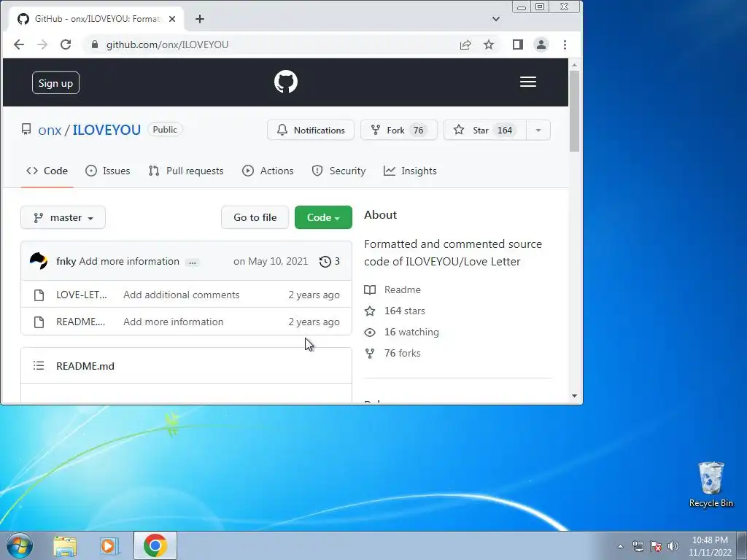
Task: Click the Go to file button
Action: coord(255,217)
